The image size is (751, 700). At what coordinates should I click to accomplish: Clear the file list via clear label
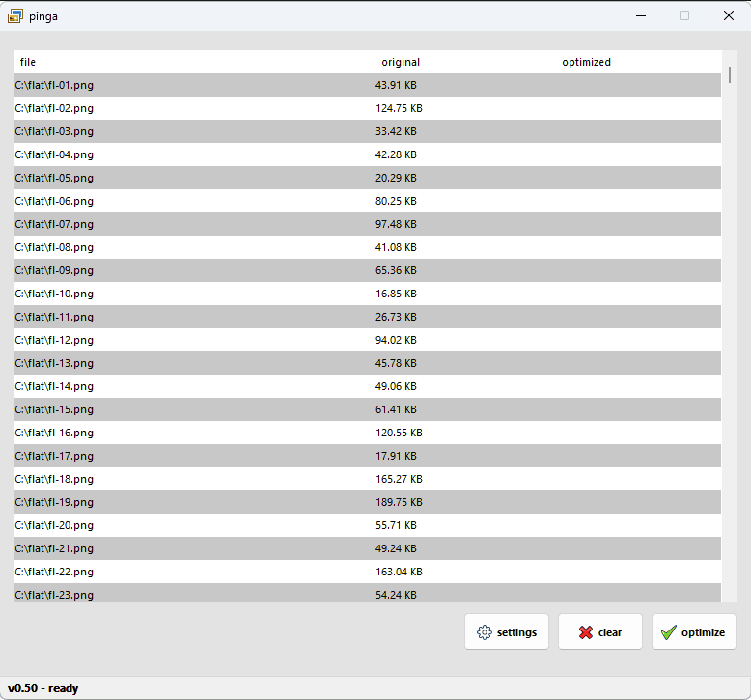(x=610, y=632)
